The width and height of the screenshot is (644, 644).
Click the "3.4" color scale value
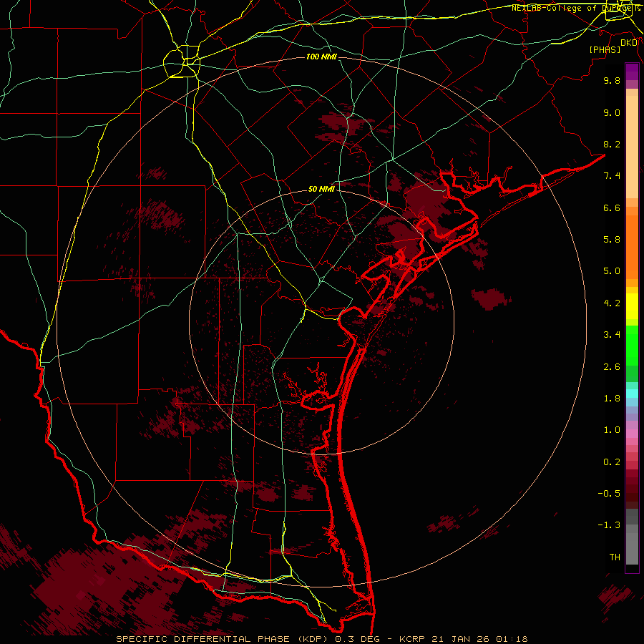[x=612, y=335]
